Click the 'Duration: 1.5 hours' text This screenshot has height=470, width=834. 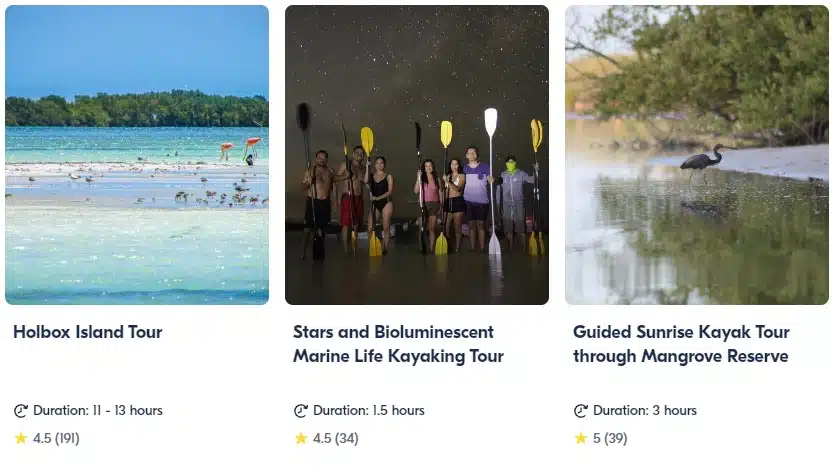click(x=369, y=410)
